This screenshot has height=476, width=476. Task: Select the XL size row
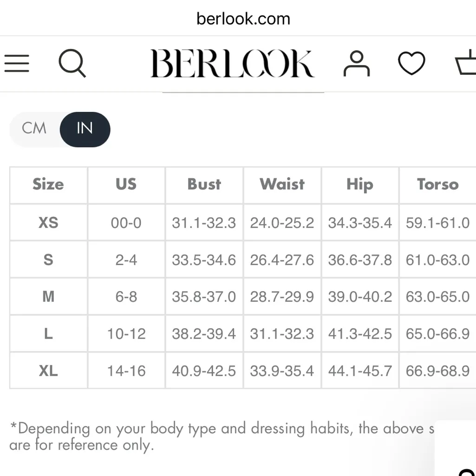click(48, 371)
